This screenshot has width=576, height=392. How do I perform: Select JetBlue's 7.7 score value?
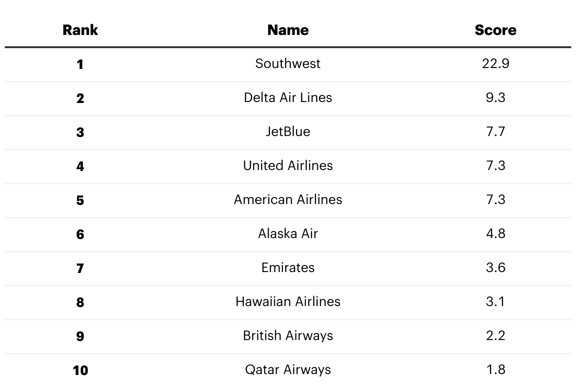495,132
